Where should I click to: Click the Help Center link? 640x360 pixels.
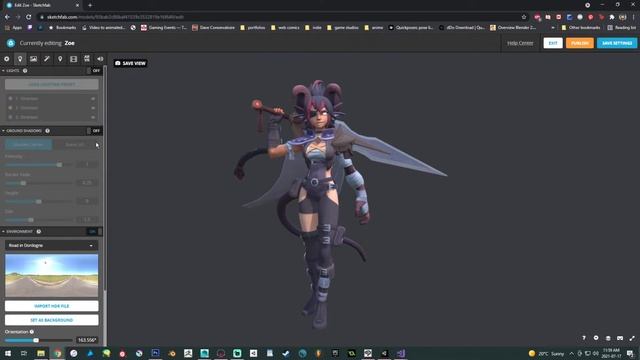pos(520,43)
